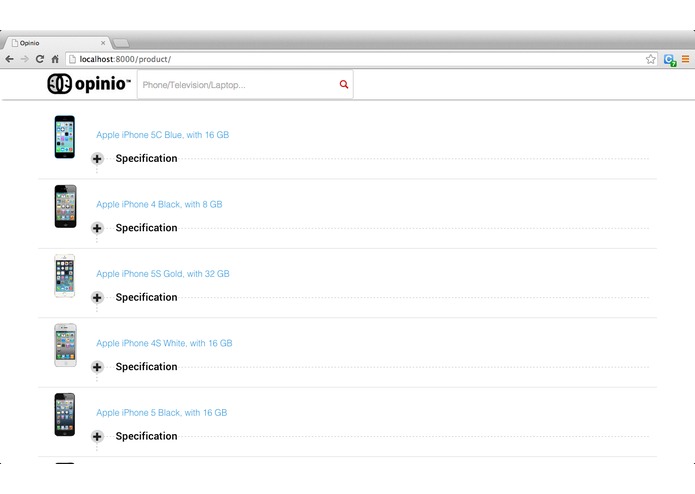Click the iPhone 5 Black thumbnail image

(65, 415)
